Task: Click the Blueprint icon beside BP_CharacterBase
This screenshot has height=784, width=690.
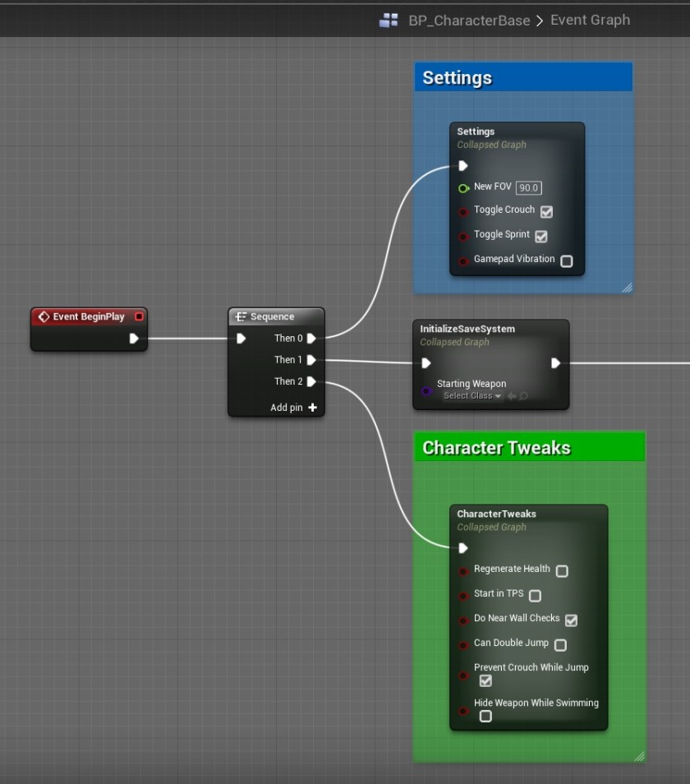Action: point(389,21)
